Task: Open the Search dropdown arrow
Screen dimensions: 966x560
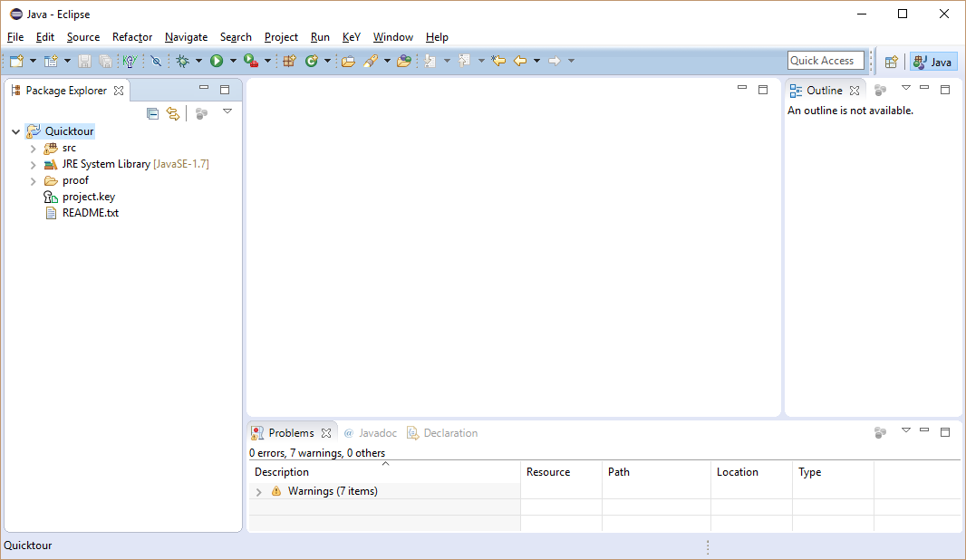Action: [x=387, y=61]
